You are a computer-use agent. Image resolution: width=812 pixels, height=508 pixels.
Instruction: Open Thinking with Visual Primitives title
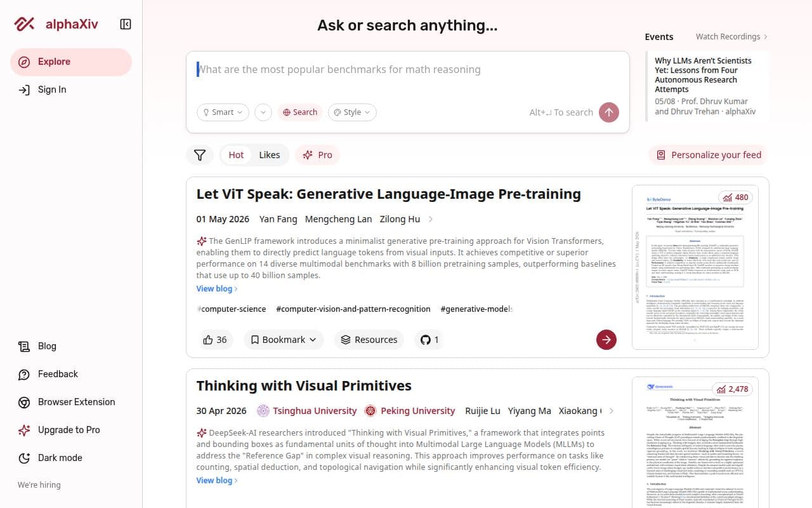click(x=304, y=386)
